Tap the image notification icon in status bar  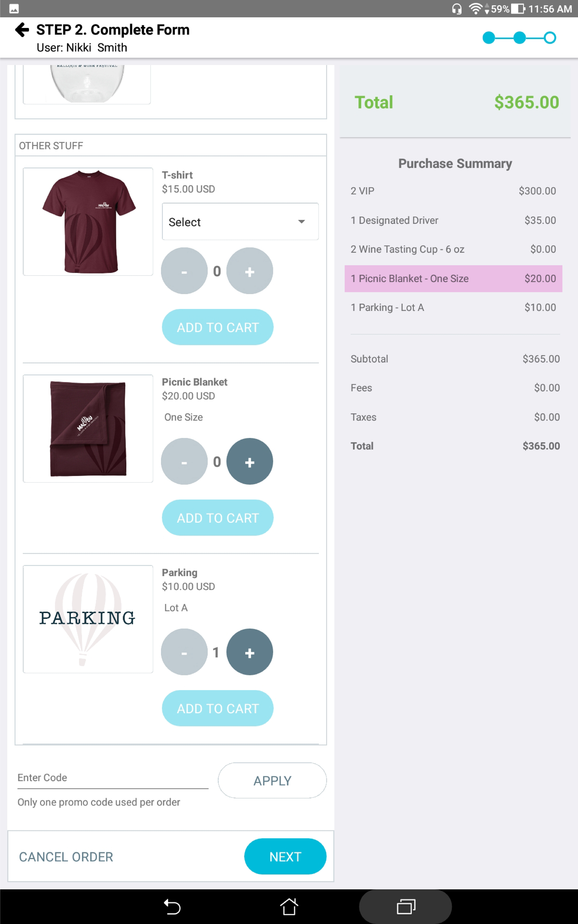click(14, 8)
